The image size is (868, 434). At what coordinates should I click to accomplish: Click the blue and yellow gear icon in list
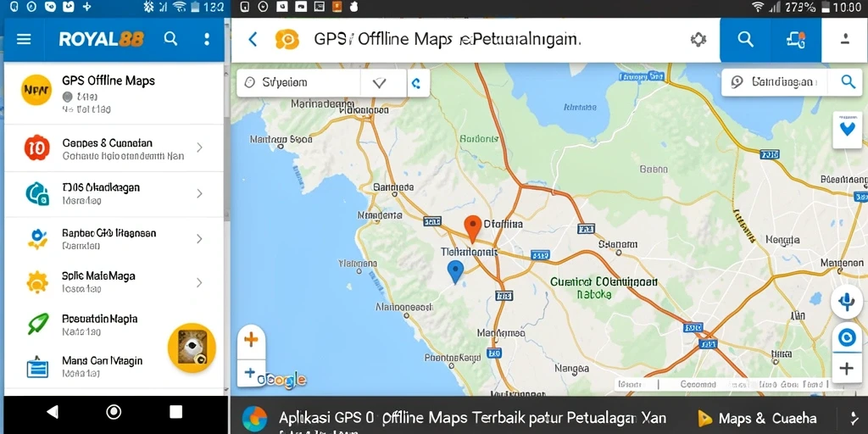coord(37,238)
